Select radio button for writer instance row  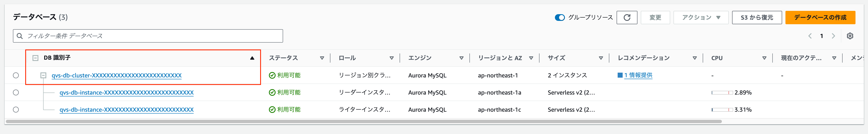[x=16, y=110]
